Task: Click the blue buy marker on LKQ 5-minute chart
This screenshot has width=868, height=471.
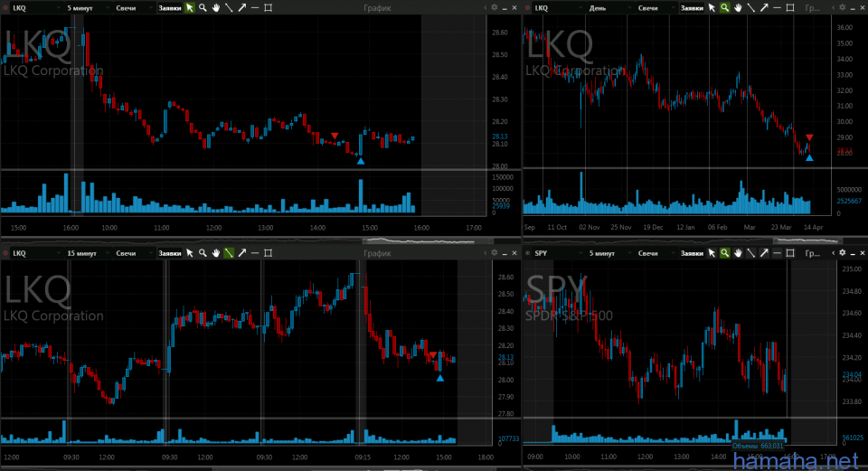Action: [x=361, y=161]
